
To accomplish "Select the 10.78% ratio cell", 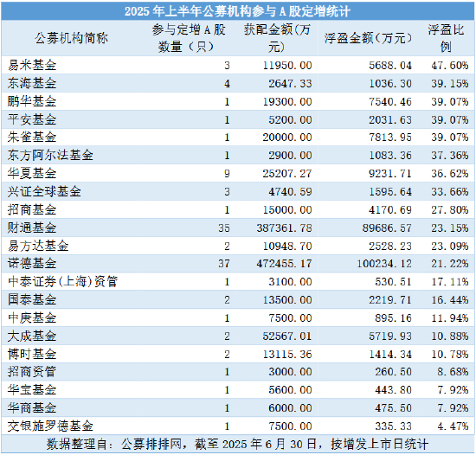I will [450, 355].
